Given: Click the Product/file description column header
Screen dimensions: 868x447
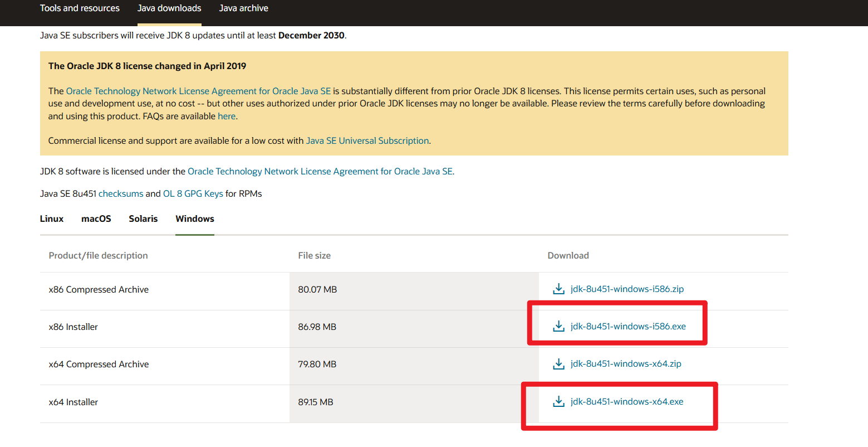Looking at the screenshot, I should [98, 255].
